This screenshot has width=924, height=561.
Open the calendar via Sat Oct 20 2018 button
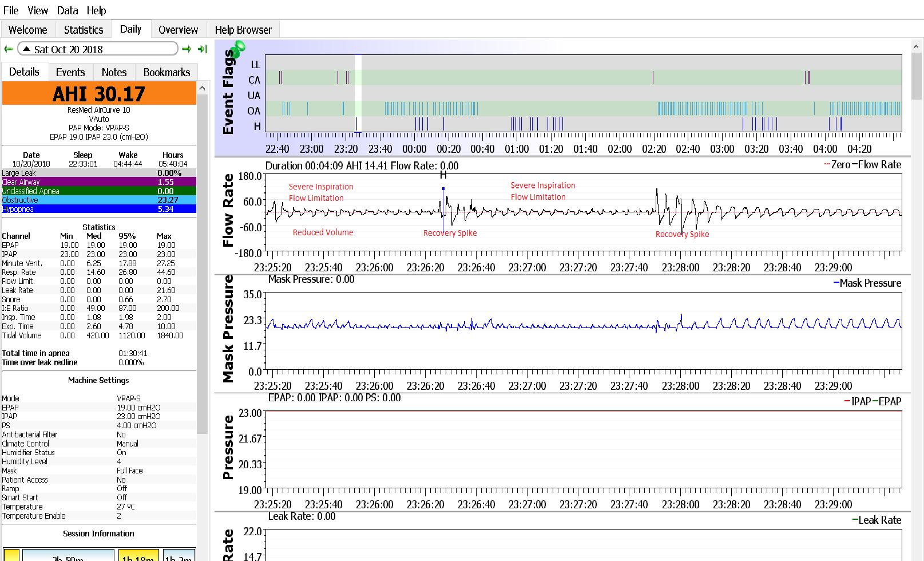pyautogui.click(x=98, y=49)
